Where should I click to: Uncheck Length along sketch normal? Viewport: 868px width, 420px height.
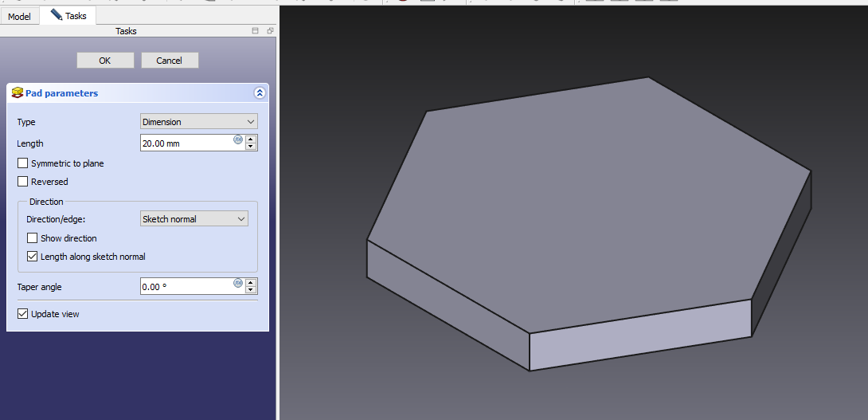tap(32, 257)
